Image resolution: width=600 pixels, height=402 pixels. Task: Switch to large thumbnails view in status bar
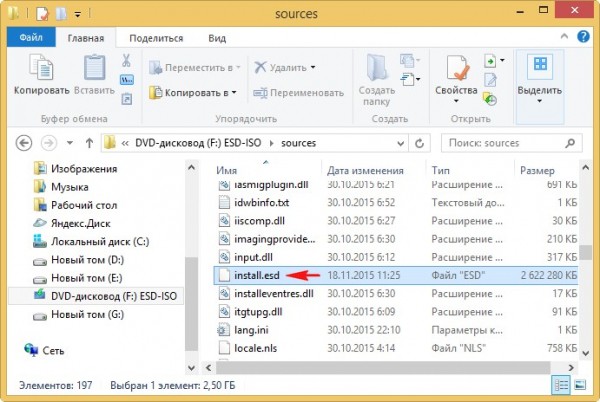tap(580, 385)
